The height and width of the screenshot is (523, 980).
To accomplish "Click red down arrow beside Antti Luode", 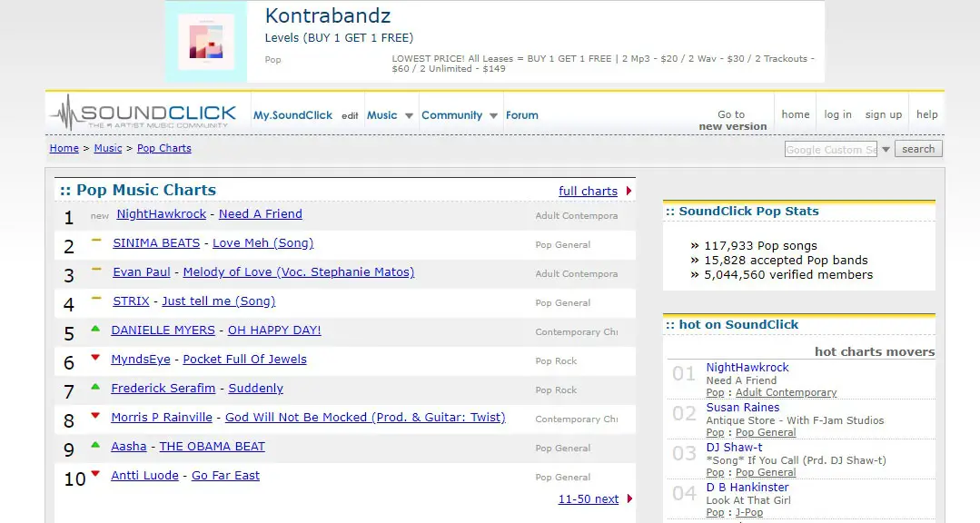I will 95,474.
